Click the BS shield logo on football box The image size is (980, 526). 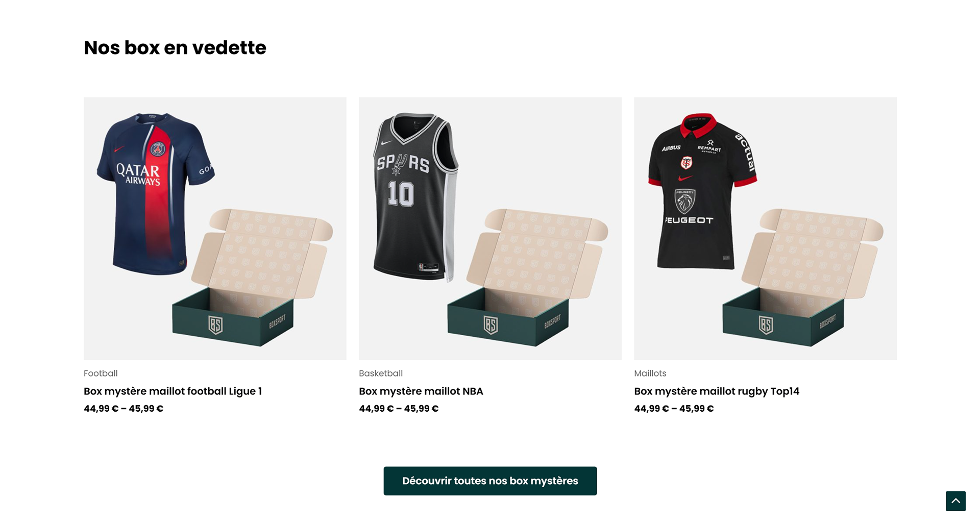(215, 324)
